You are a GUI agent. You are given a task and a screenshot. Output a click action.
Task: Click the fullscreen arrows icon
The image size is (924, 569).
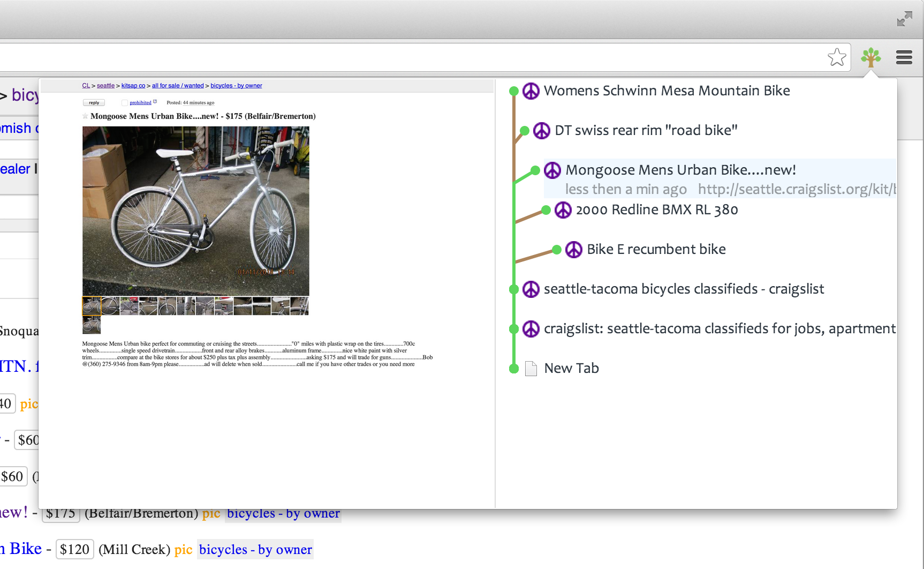[904, 19]
